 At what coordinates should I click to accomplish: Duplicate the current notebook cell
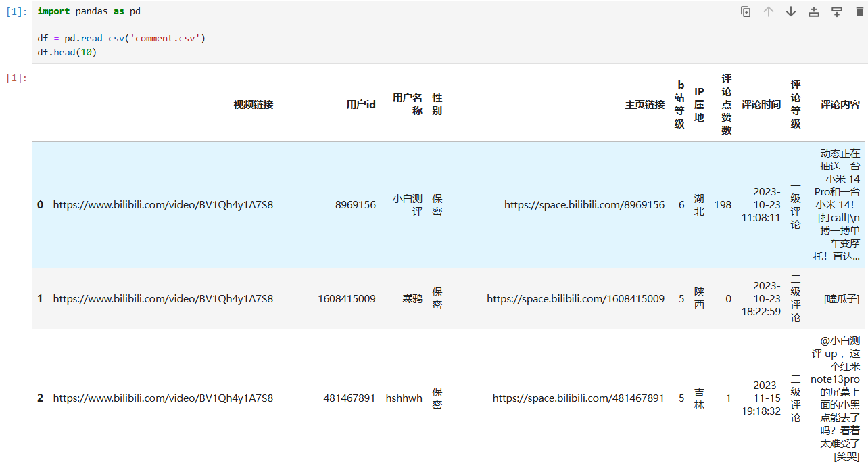746,11
